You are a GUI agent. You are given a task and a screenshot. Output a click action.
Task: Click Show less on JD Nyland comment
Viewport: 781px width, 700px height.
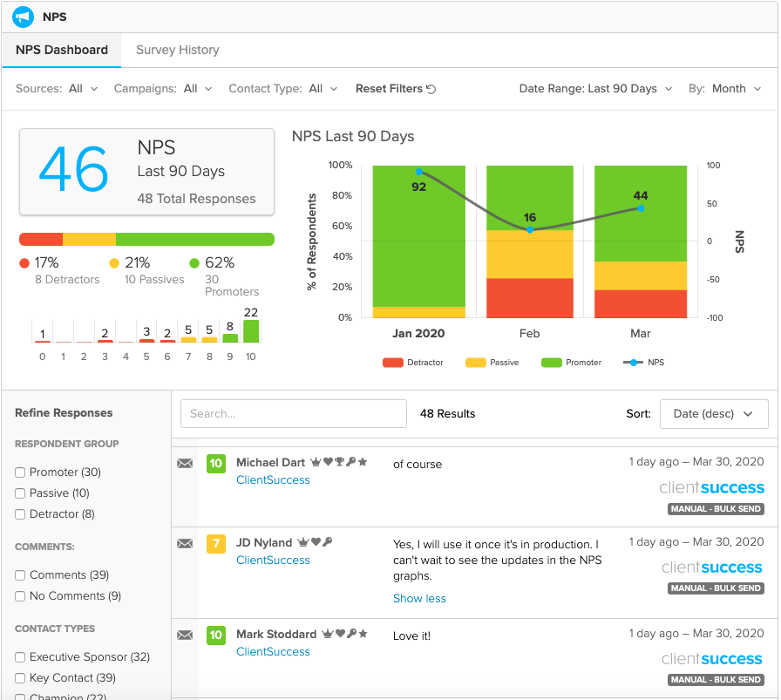(419, 599)
